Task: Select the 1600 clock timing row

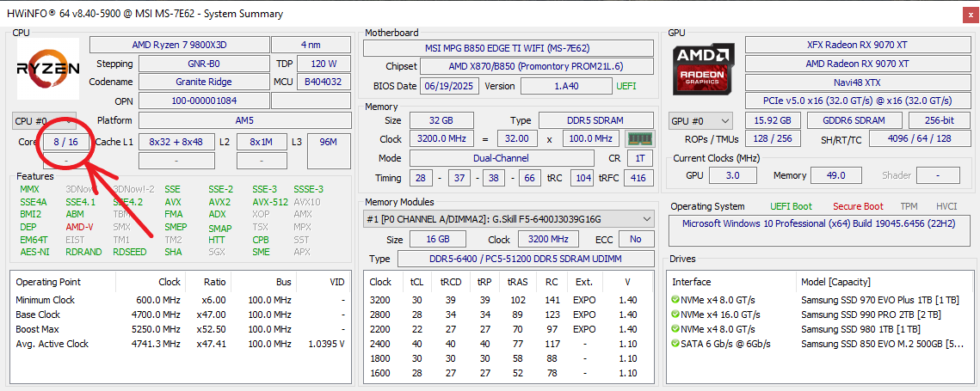Action: (x=508, y=373)
